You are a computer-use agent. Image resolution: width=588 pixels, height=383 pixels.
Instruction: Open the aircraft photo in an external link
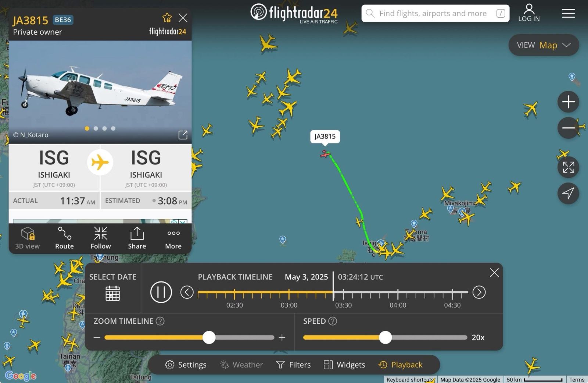[x=183, y=135]
